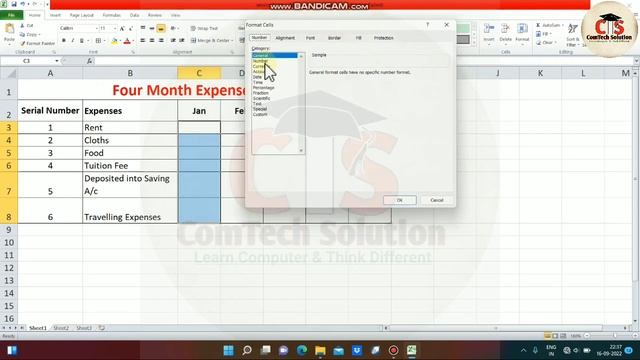Click Increase Indent icon

pos(182,40)
